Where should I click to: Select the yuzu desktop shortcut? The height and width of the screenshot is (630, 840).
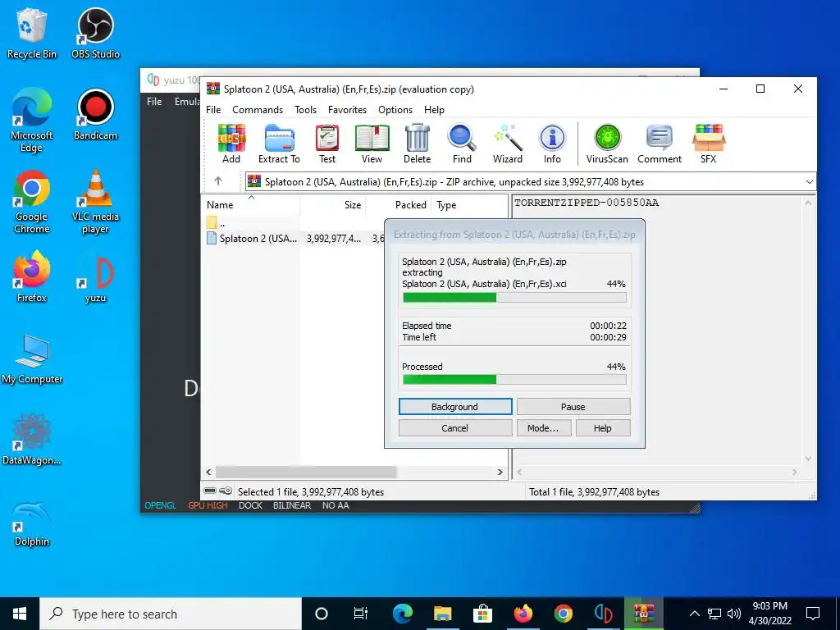95,280
